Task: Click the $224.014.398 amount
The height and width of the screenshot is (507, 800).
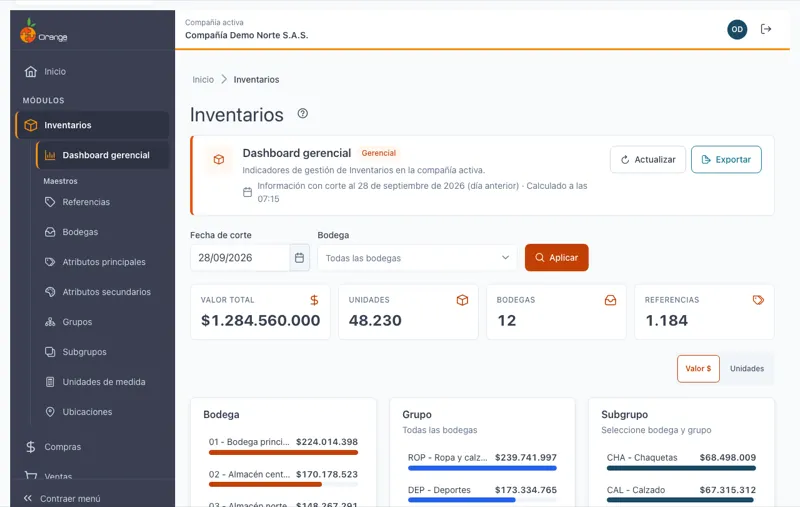Action: pyautogui.click(x=327, y=442)
